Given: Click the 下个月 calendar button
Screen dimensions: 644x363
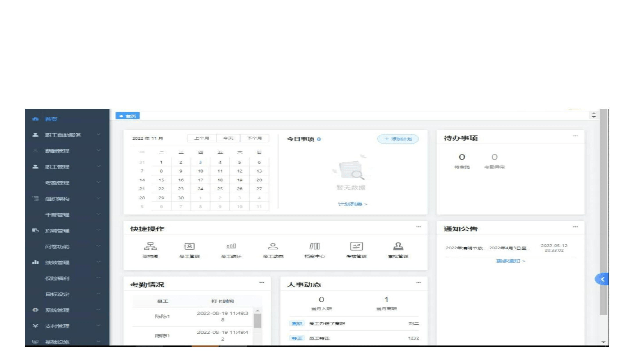Looking at the screenshot, I should coord(254,138).
